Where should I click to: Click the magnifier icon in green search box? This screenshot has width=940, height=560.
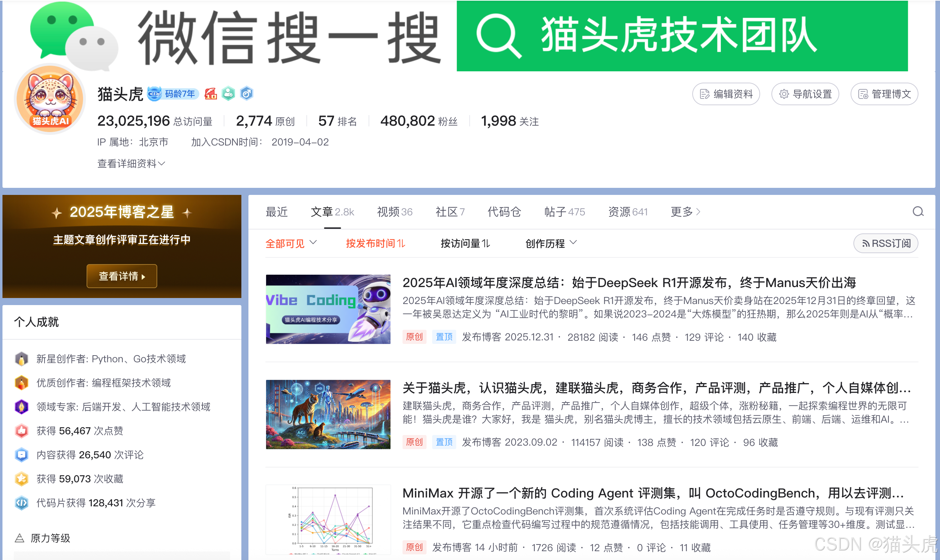click(499, 36)
